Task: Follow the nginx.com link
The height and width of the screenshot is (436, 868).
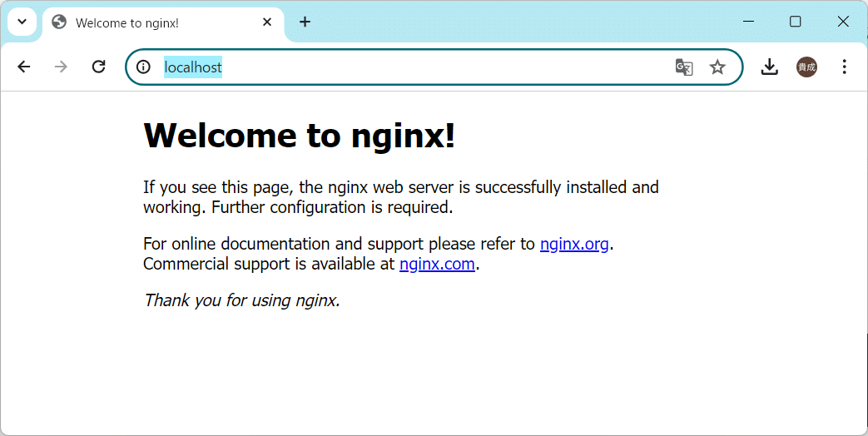Action: click(437, 264)
